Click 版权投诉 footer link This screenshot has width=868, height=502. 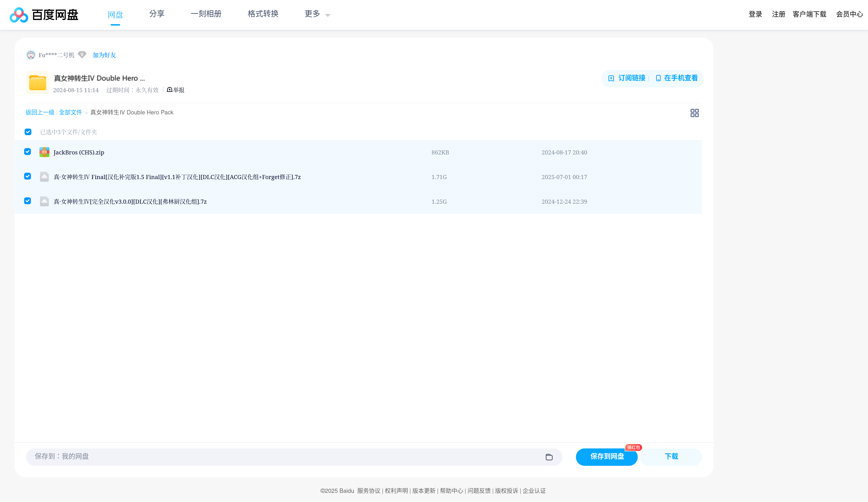click(x=506, y=491)
